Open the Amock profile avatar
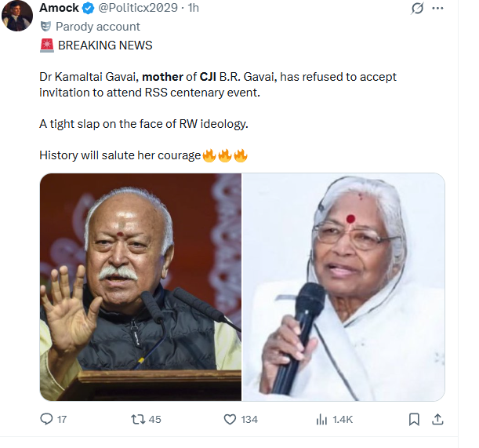Screen dimensions: 479x448 click(x=17, y=16)
